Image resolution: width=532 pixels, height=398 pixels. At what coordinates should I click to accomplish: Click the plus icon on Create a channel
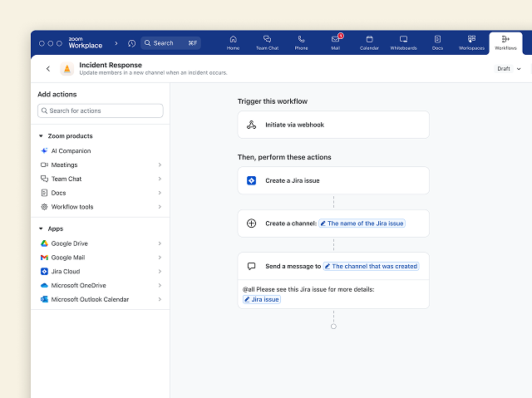coord(252,224)
